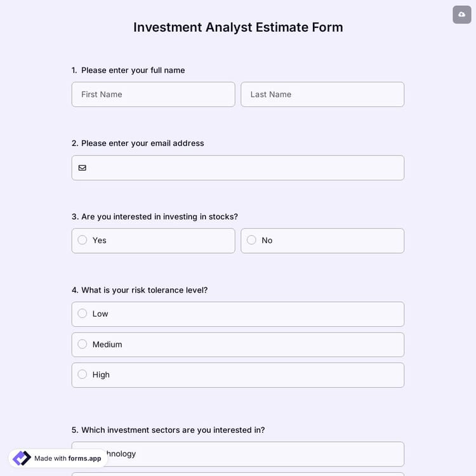Click the investment sectors question label
Screen dimensions: 476x476
click(x=173, y=430)
